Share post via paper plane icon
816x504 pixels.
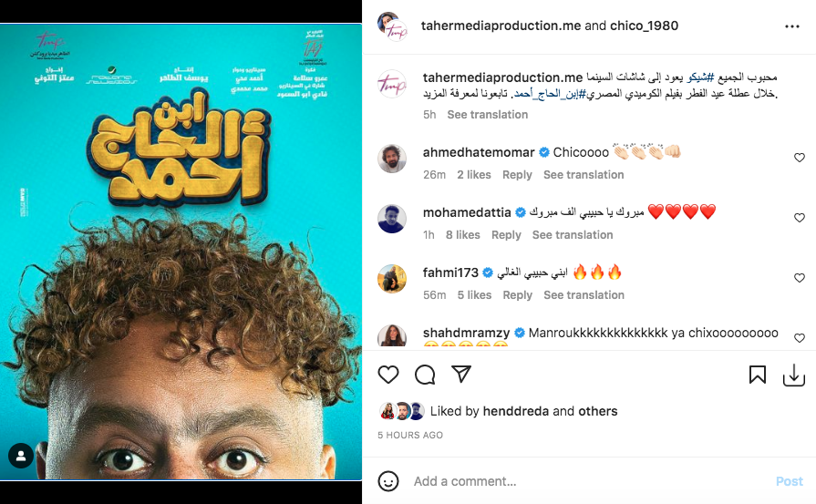click(461, 374)
